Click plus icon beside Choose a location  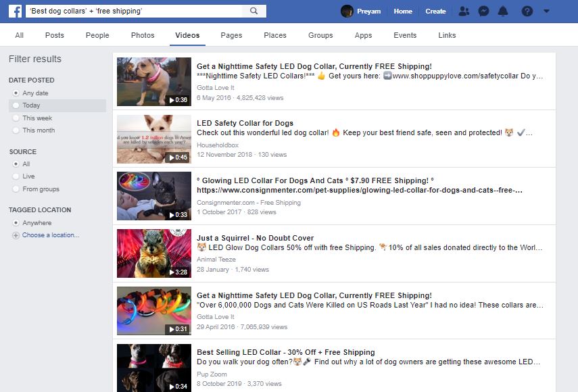click(x=16, y=235)
